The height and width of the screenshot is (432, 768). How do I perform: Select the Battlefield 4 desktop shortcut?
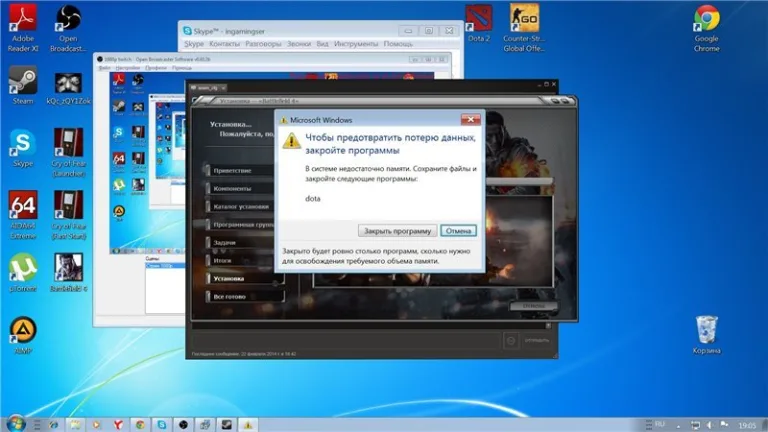pyautogui.click(x=68, y=273)
